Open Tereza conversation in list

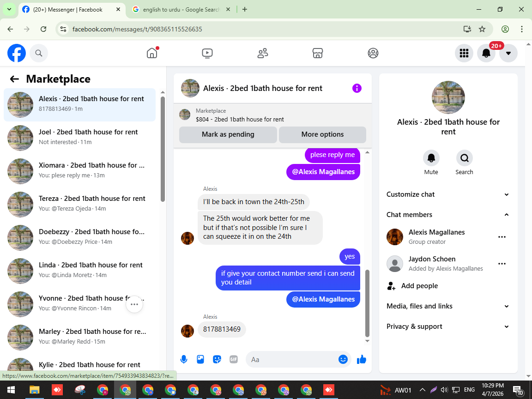[x=80, y=204]
